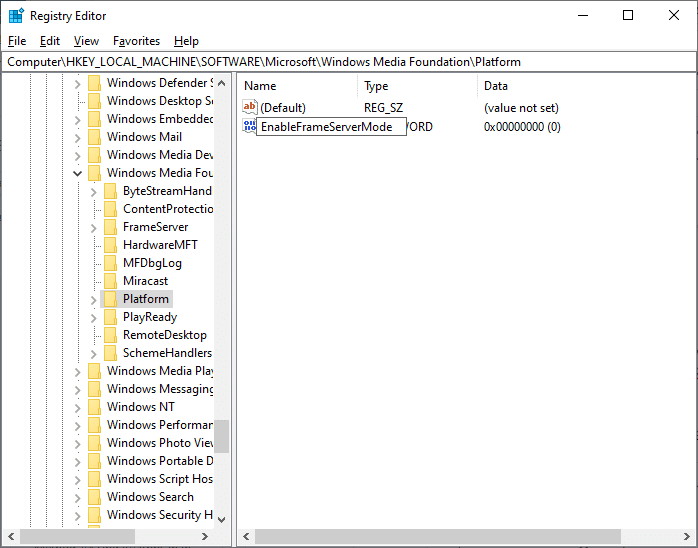The image size is (698, 548).
Task: Expand the Windows Messaging key
Action: 77,390
